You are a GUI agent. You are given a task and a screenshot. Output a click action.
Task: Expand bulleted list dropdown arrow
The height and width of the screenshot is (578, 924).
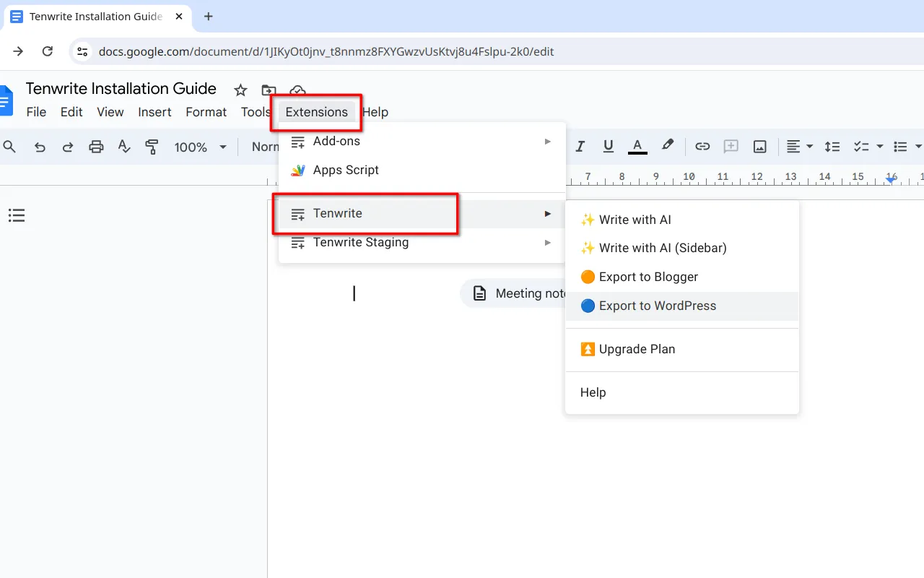[918, 147]
